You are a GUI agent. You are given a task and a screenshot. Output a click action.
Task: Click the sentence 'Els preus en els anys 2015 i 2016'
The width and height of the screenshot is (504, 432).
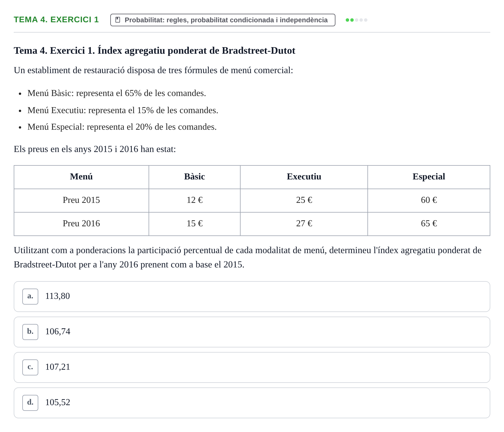pyautogui.click(x=95, y=149)
